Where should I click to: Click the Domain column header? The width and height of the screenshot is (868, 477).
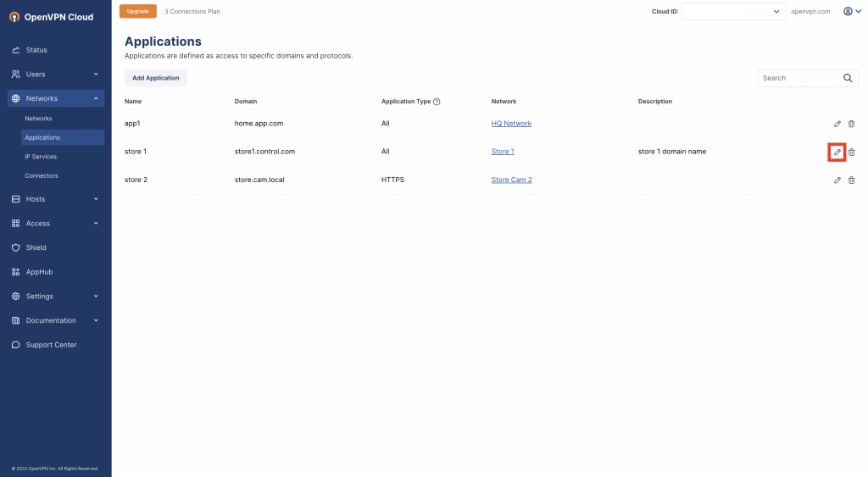click(x=245, y=102)
